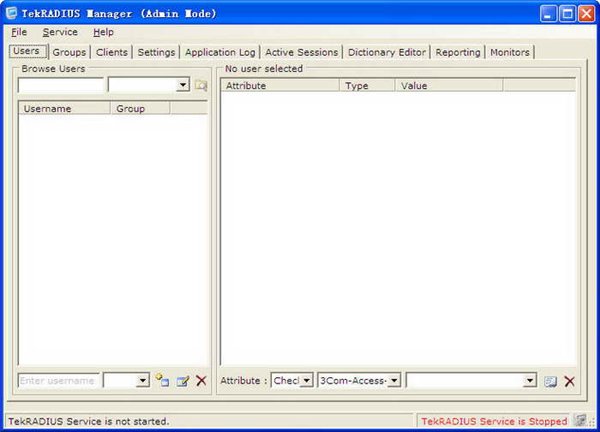The width and height of the screenshot is (600, 432).
Task: Click the Browse Users search text field
Action: pos(60,85)
